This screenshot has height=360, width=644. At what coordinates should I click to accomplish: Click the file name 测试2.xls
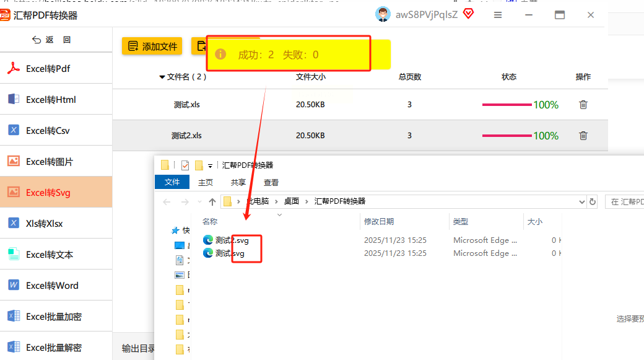click(186, 135)
